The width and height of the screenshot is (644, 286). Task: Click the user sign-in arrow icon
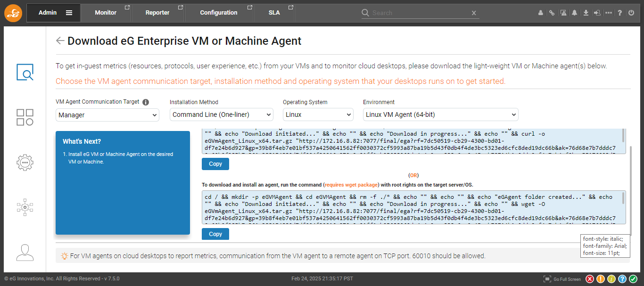[x=597, y=13]
